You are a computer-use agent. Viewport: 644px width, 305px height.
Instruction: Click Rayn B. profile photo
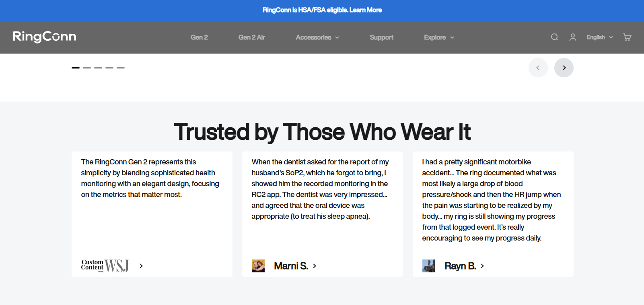tap(429, 266)
